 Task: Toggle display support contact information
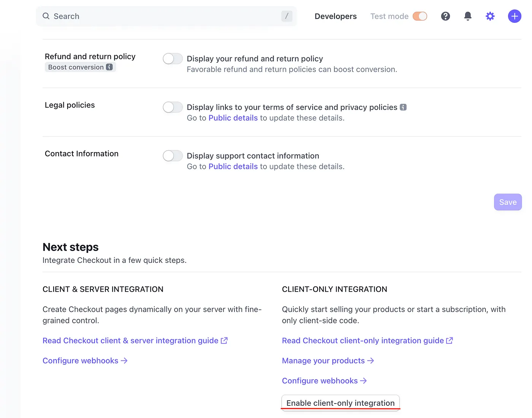(x=173, y=156)
